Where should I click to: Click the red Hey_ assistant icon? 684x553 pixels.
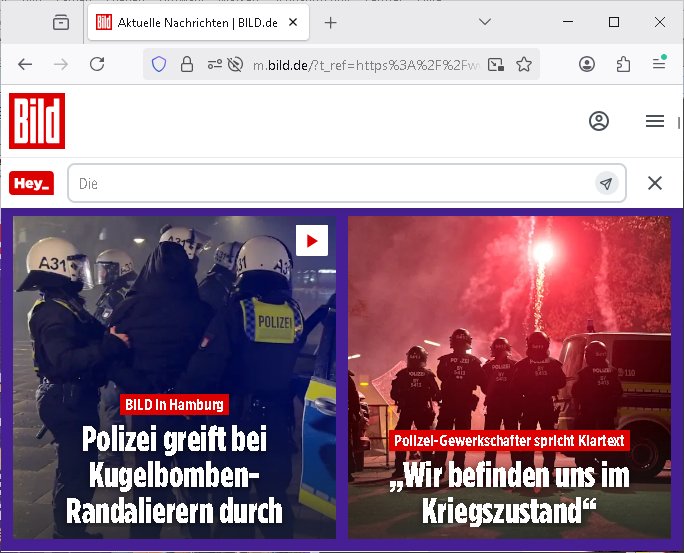point(31,183)
